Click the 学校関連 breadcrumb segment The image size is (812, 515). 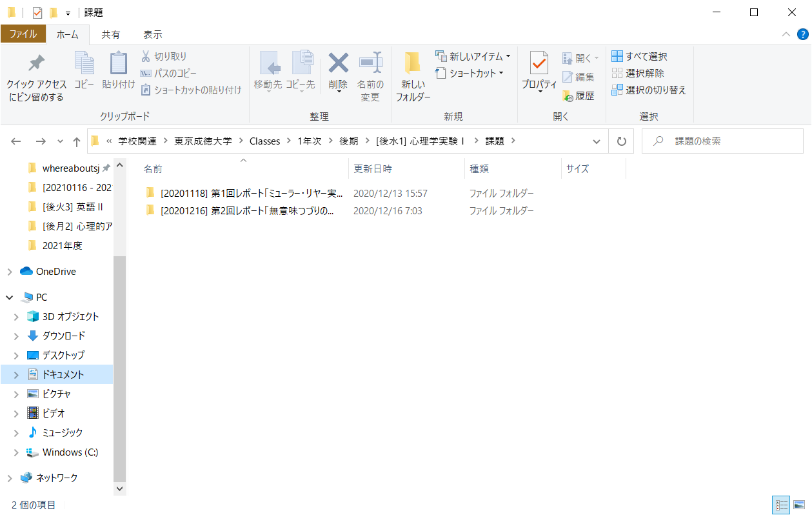[x=137, y=141]
